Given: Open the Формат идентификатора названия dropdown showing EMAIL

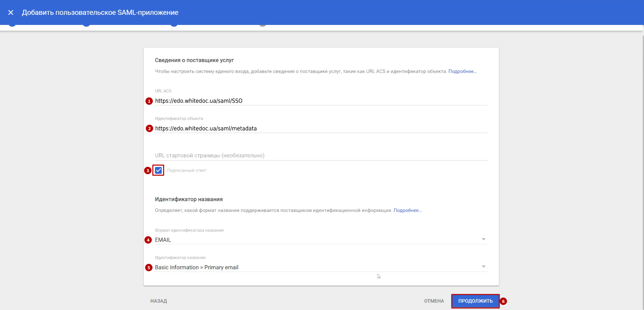Looking at the screenshot, I should tap(320, 240).
